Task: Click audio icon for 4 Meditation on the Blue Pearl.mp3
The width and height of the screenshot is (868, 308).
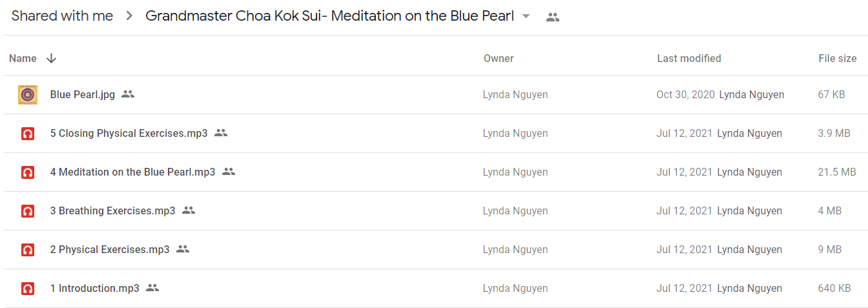Action: point(28,172)
